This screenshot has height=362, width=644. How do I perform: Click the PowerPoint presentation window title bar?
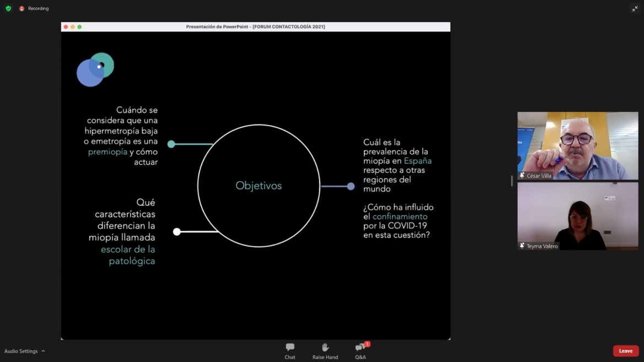(255, 26)
